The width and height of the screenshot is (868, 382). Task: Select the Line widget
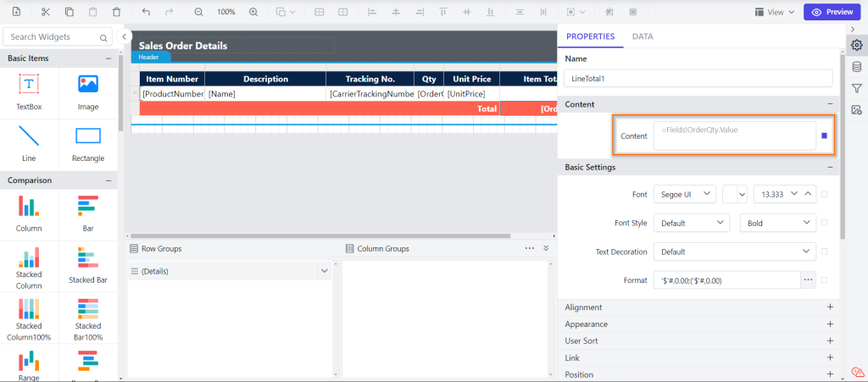[x=29, y=142]
